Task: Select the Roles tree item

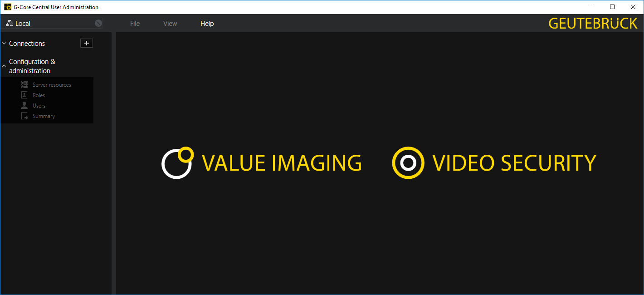Action: (39, 95)
